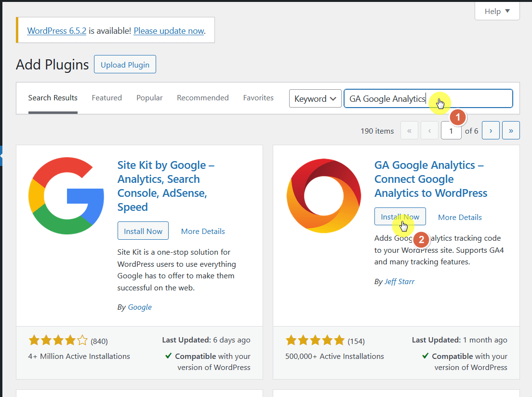Jump to last page of results
Viewport: 532px width, 397px height.
pos(511,130)
